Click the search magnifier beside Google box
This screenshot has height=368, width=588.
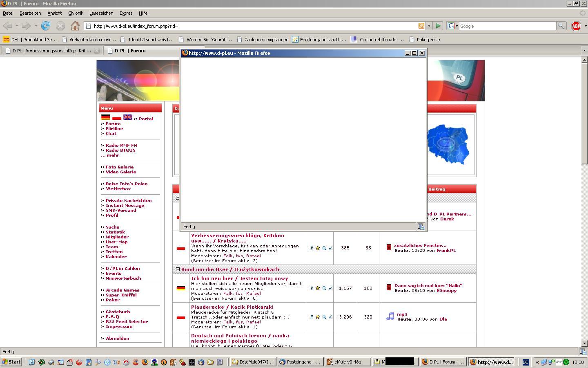(x=561, y=26)
